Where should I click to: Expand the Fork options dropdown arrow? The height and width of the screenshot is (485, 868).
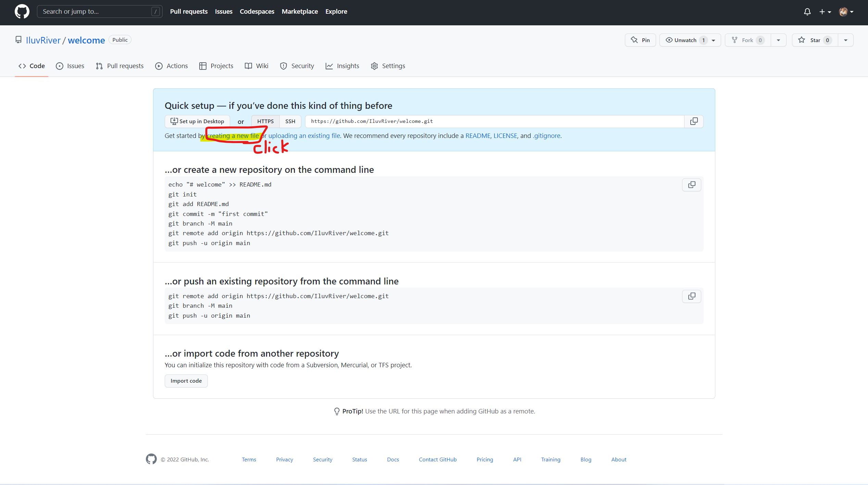click(778, 40)
